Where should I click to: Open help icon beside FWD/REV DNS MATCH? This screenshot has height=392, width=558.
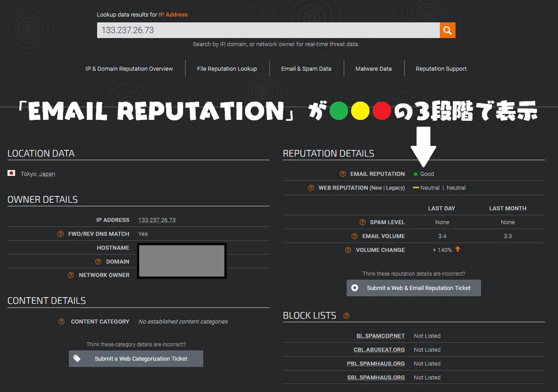pyautogui.click(x=60, y=234)
